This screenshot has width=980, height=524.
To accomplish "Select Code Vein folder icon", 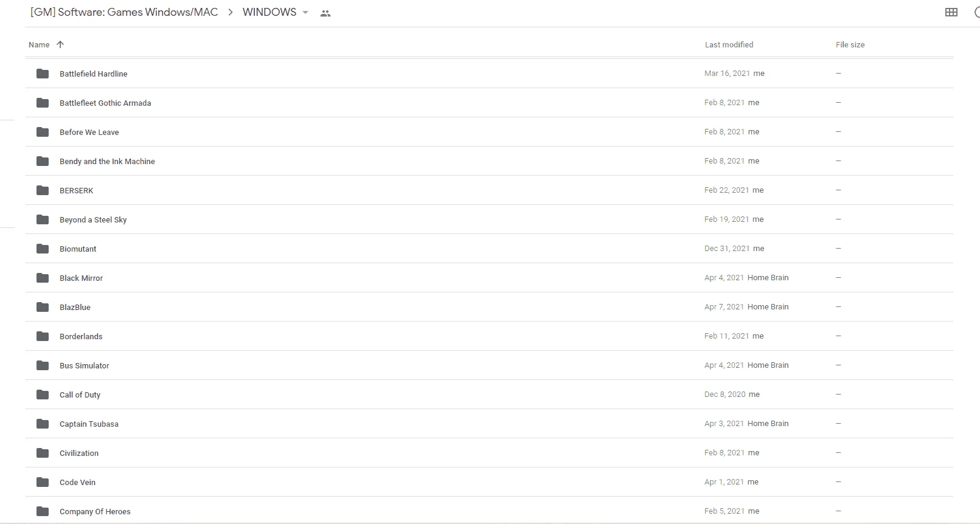I will [x=43, y=482].
